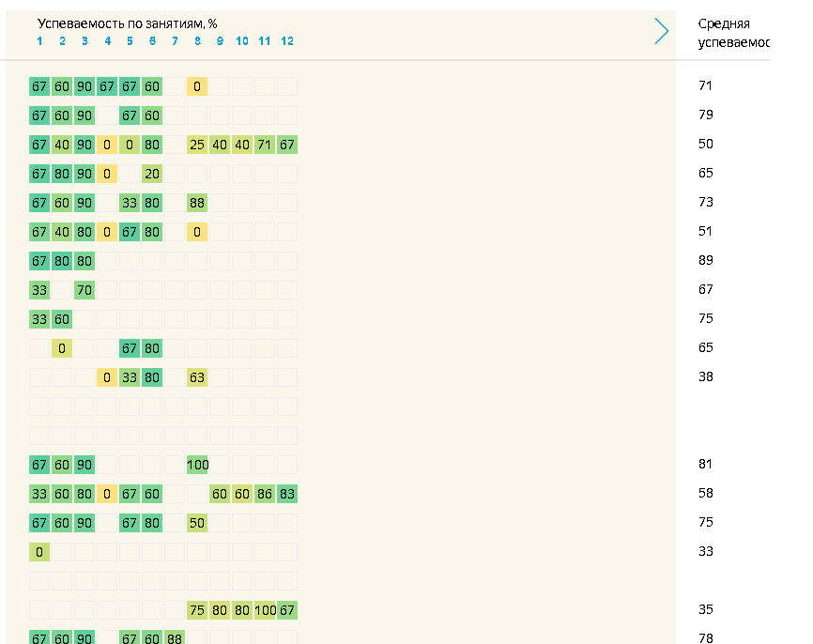Select lesson 12 cell 67 in row averaging 35

click(x=287, y=610)
